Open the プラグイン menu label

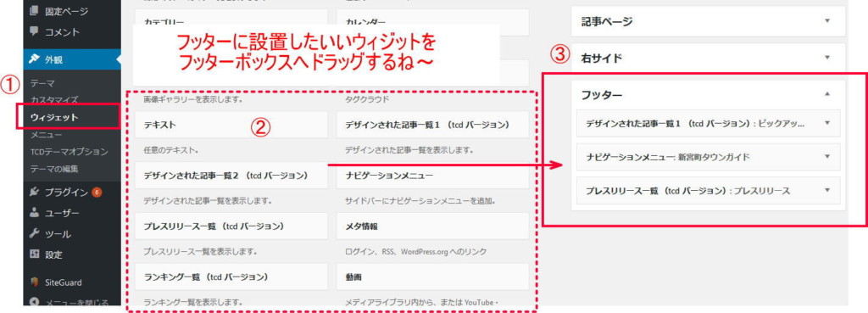pyautogui.click(x=66, y=193)
